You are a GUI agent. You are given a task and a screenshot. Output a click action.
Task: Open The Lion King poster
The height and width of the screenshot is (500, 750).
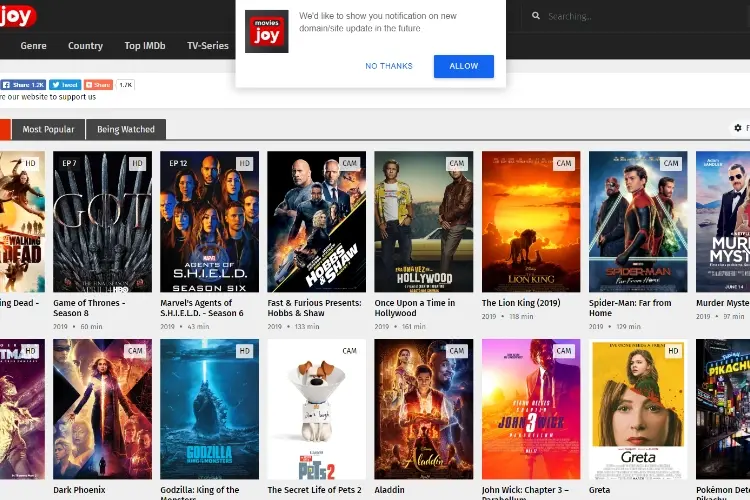[531, 222]
